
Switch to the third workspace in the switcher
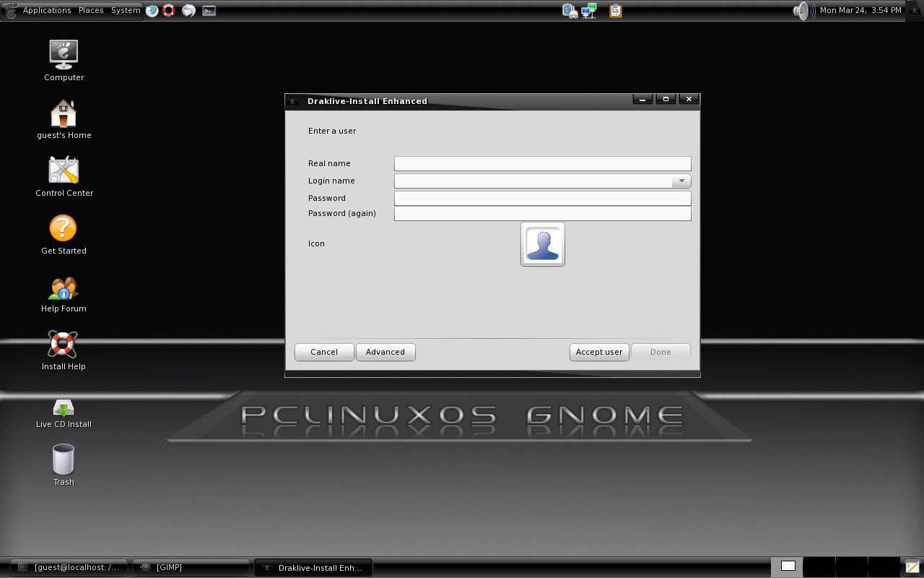pyautogui.click(x=851, y=566)
